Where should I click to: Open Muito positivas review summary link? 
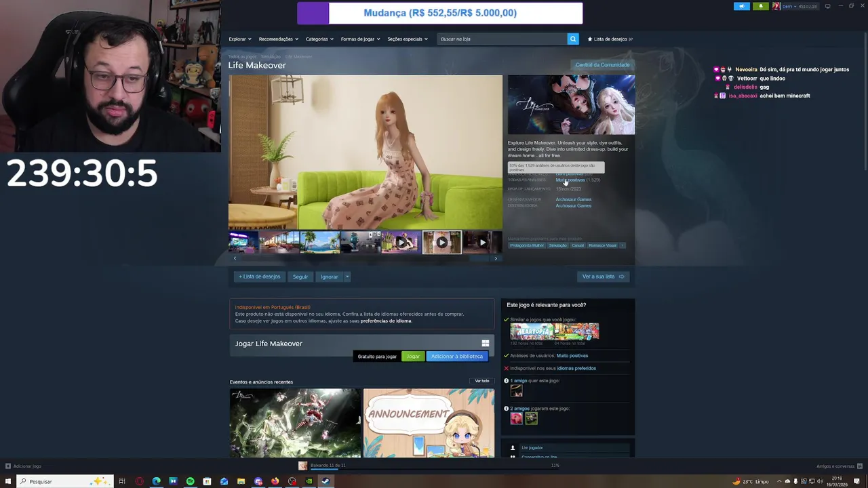pos(570,180)
